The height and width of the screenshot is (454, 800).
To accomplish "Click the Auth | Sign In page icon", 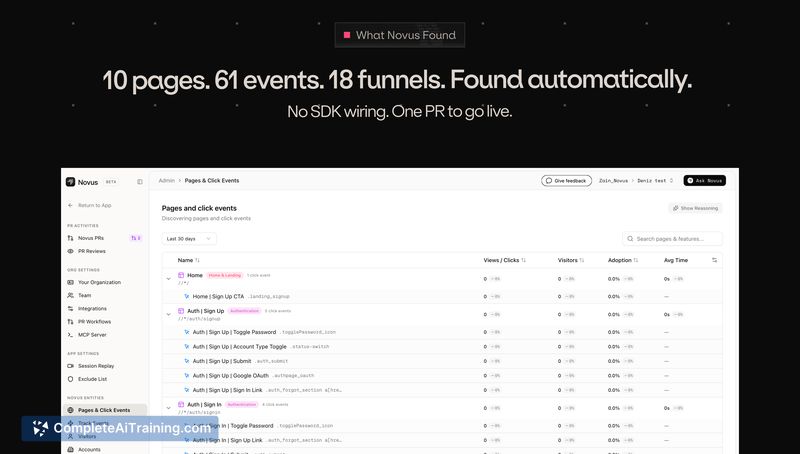I will point(181,405).
